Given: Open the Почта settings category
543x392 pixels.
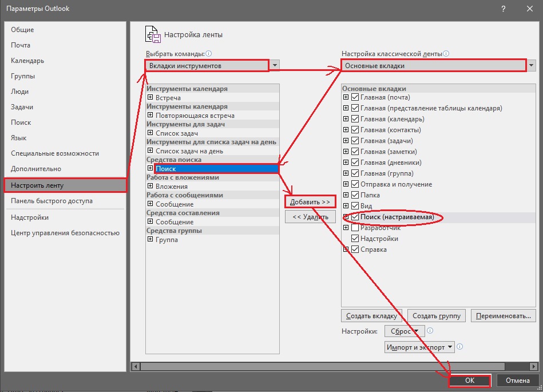Looking at the screenshot, I should 65,45.
